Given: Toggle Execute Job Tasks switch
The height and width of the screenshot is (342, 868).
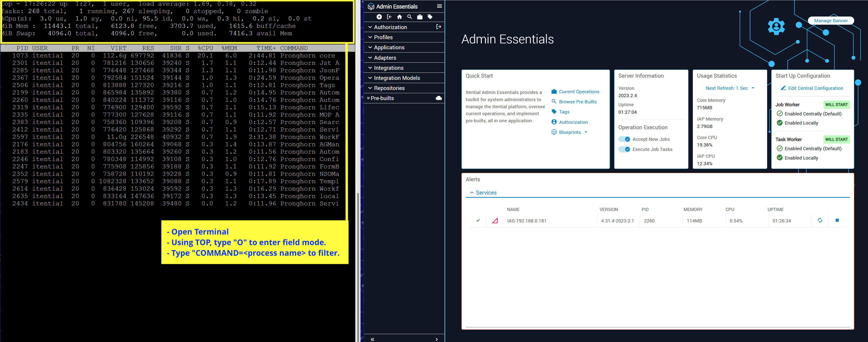Looking at the screenshot, I should [x=624, y=149].
